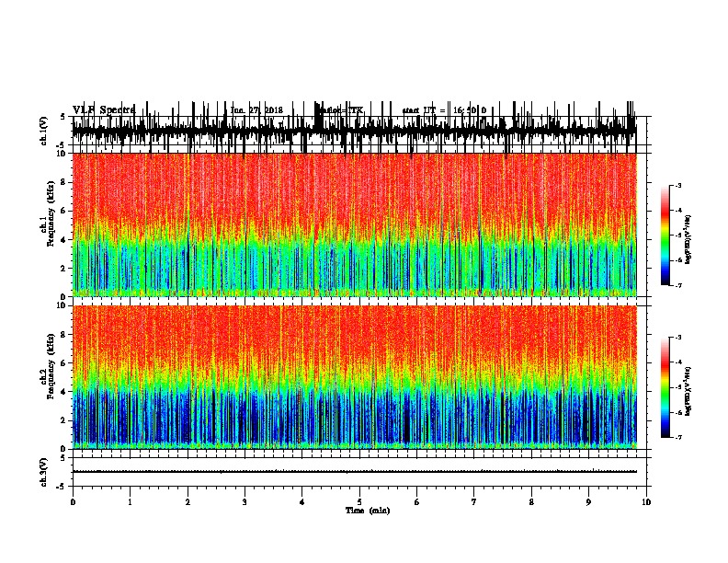Viewport: 728px width, 563px height.
Task: Click the '4' kHz tick on ch.2 spectrogram
Action: 63,392
